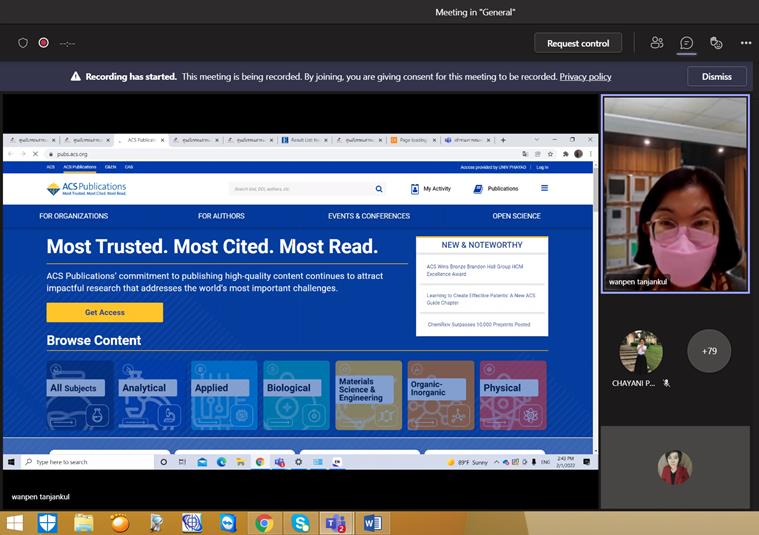Select the CAS link in ACS top bar
Screen dimensions: 759x535
(x=129, y=167)
